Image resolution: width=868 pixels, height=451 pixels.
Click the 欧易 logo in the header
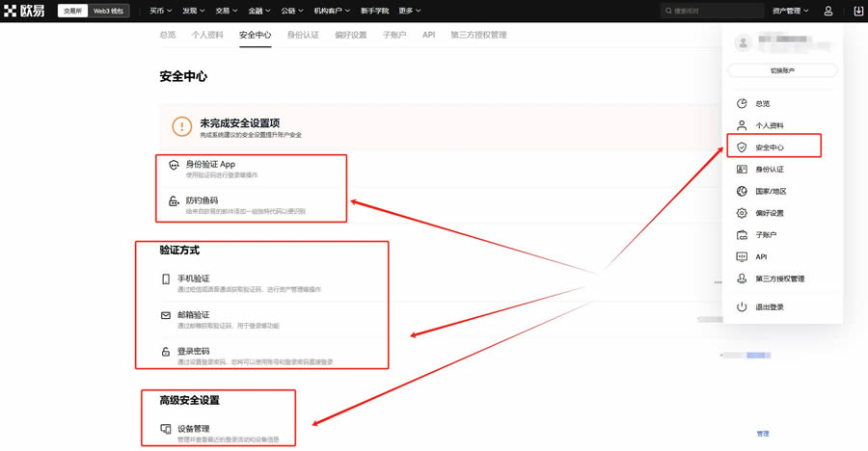click(x=27, y=11)
